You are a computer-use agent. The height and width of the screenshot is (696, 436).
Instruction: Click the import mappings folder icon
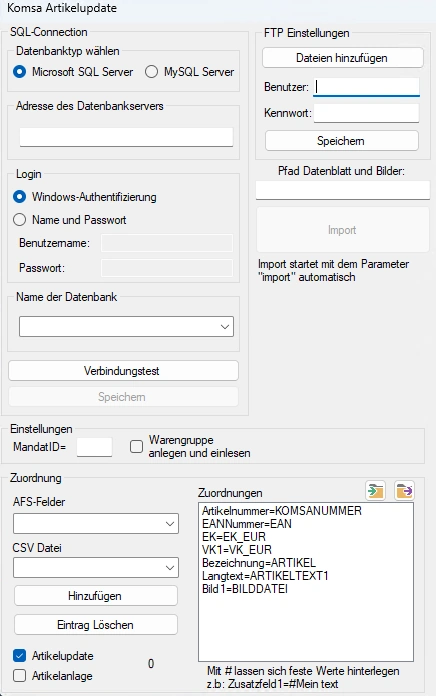point(376,490)
